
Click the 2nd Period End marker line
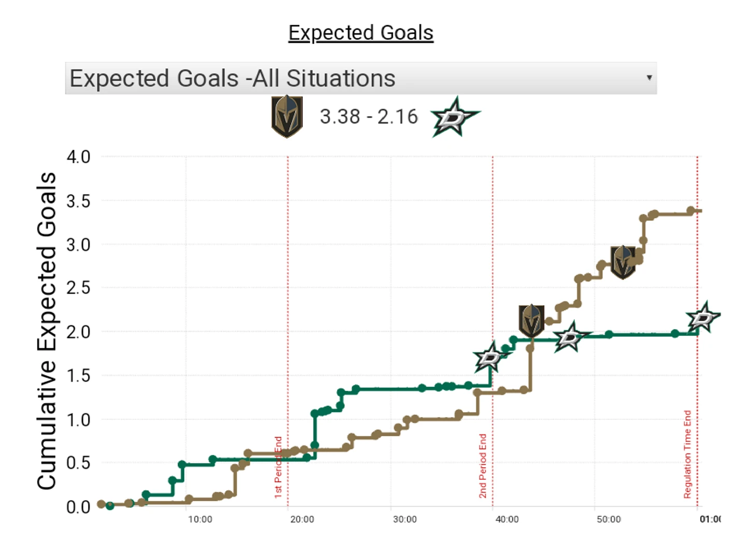492,332
